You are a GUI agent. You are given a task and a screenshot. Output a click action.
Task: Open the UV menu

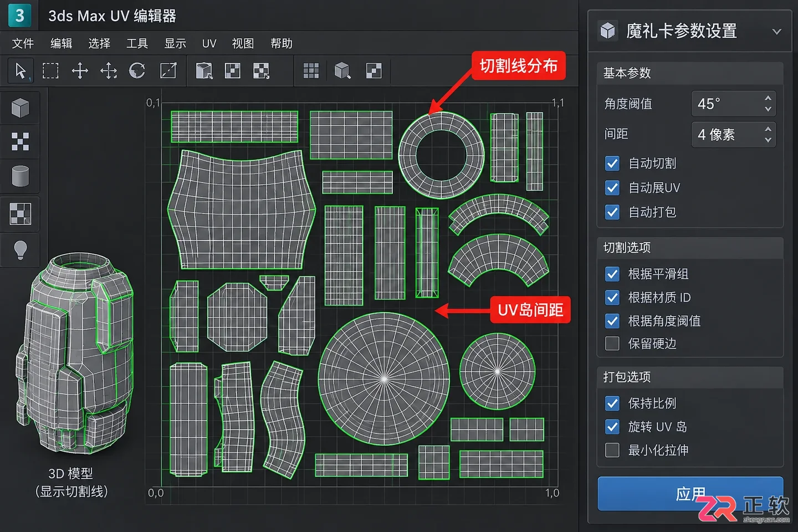[x=209, y=43]
